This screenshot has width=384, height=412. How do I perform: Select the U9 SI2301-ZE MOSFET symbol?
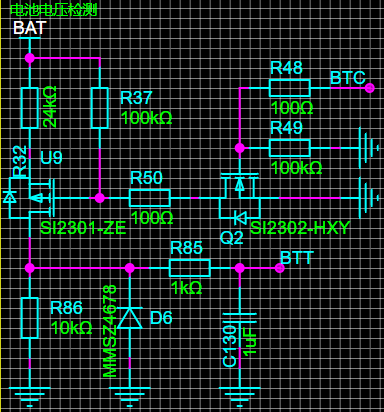coord(29,198)
